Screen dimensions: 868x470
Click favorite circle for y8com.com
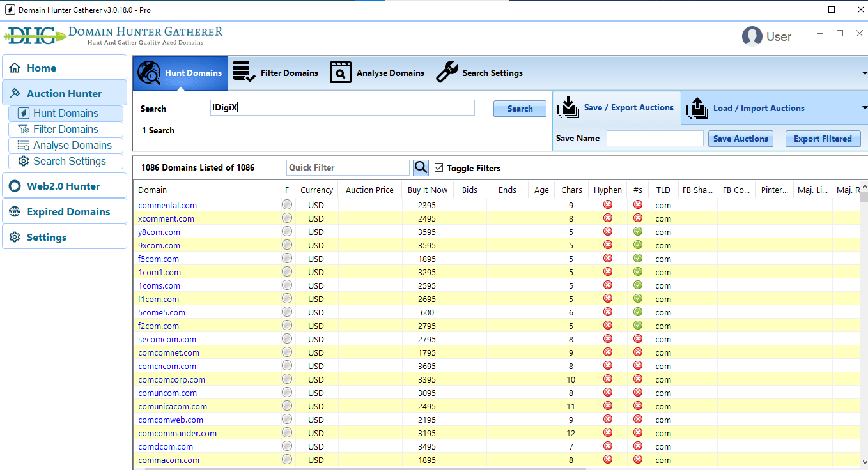click(287, 231)
